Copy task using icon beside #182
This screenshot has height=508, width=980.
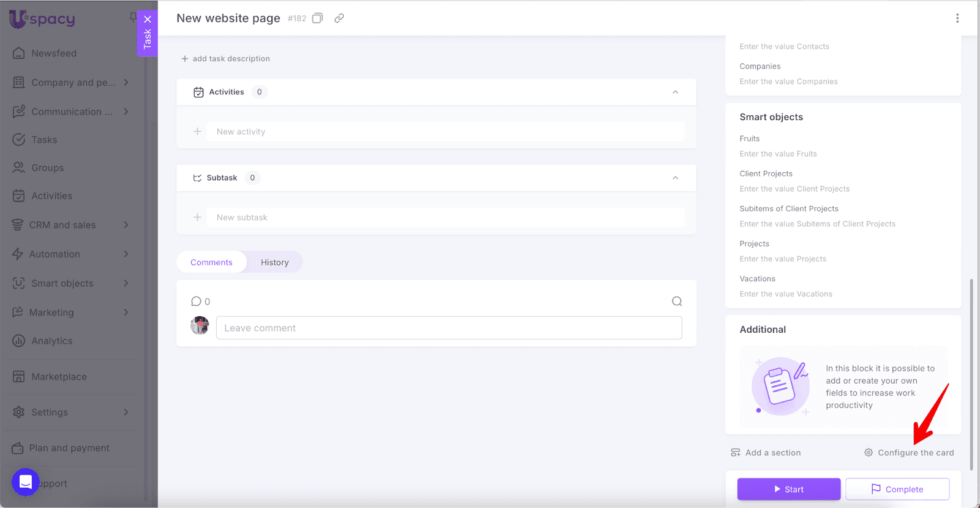(x=317, y=18)
